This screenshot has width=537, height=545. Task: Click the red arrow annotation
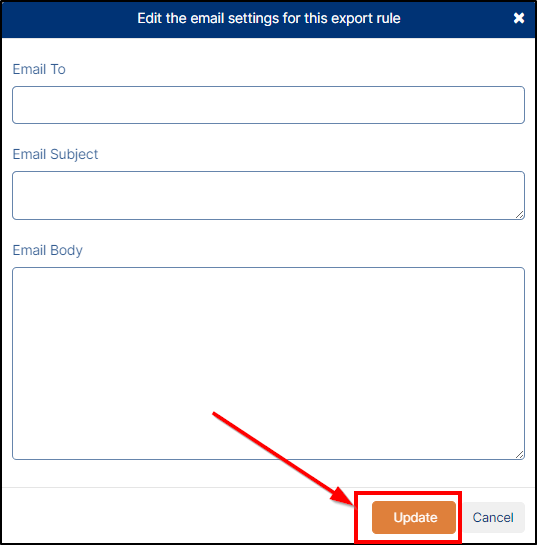pyautogui.click(x=283, y=458)
